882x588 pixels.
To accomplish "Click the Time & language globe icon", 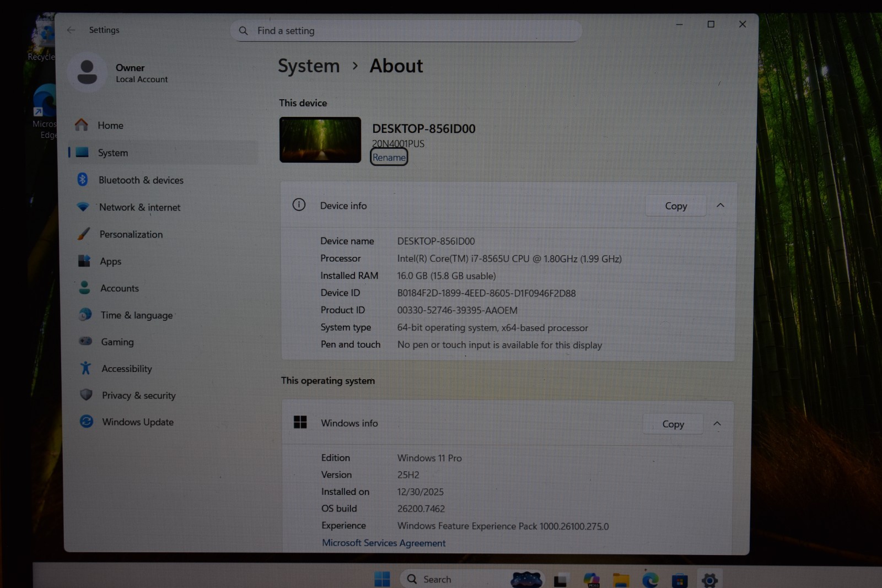I will [x=85, y=314].
